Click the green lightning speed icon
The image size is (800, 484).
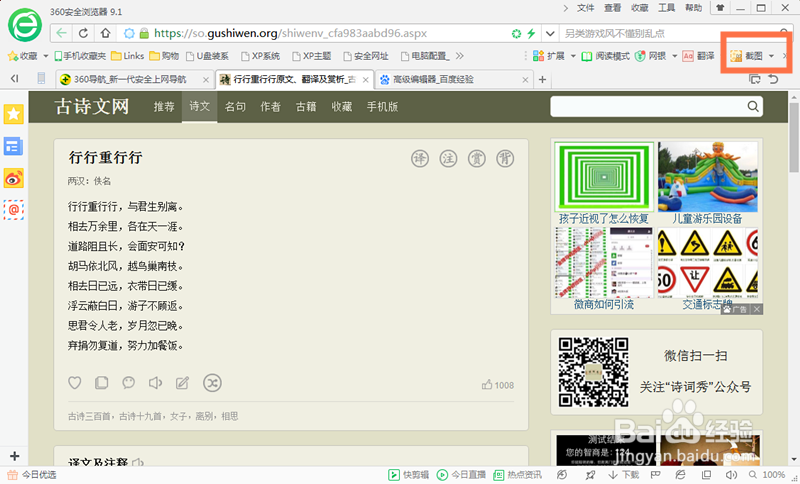(x=531, y=34)
